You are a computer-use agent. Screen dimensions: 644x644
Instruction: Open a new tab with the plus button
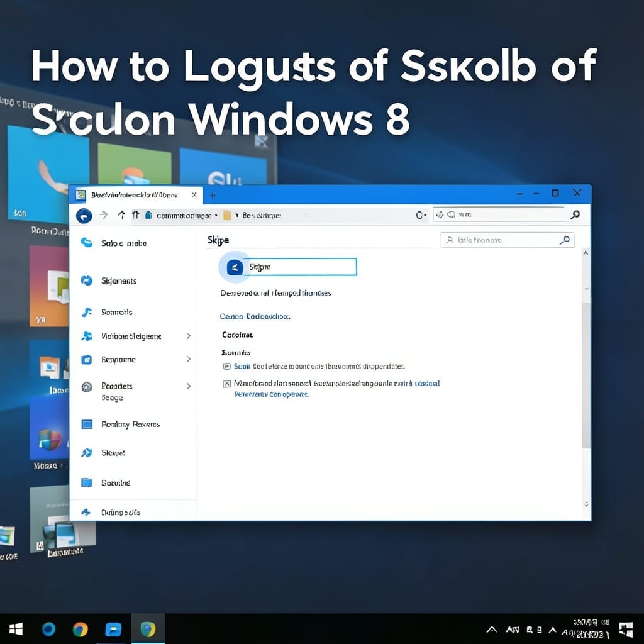pyautogui.click(x=213, y=196)
